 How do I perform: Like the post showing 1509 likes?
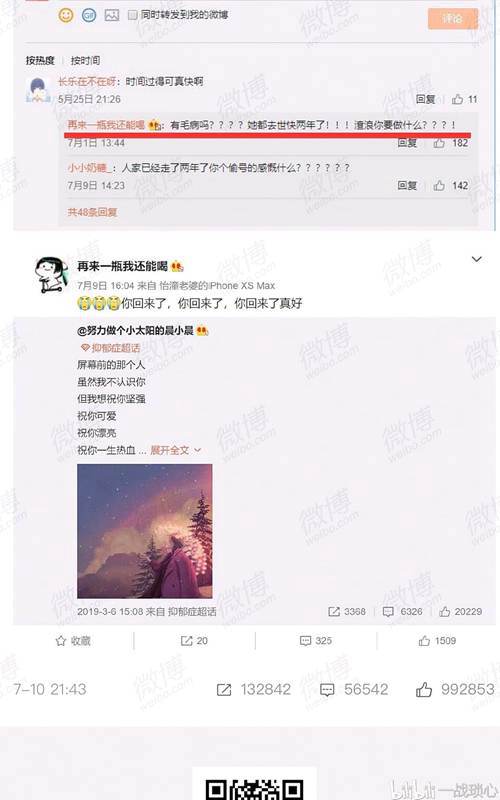tap(437, 641)
